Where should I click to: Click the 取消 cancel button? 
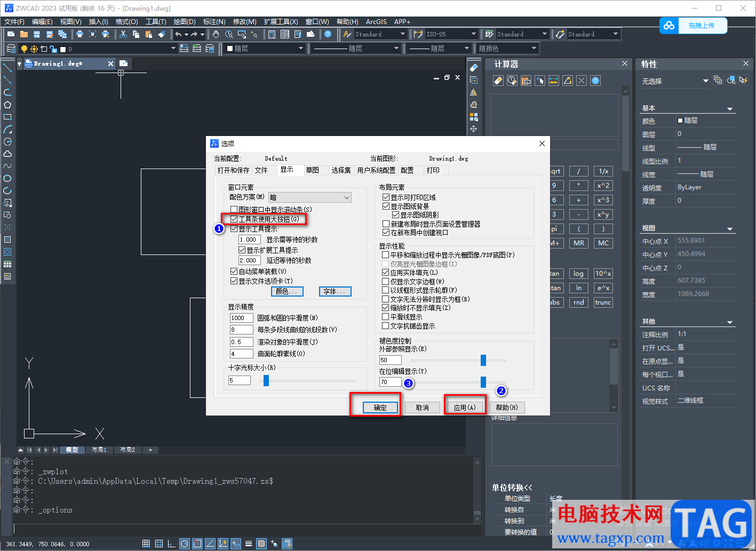423,408
